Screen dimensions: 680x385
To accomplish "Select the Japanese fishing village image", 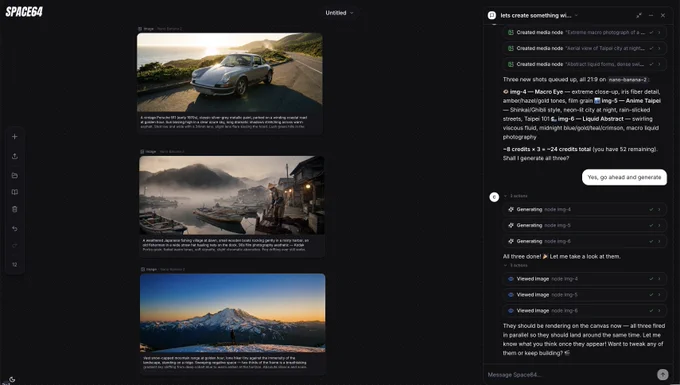I will (232, 196).
